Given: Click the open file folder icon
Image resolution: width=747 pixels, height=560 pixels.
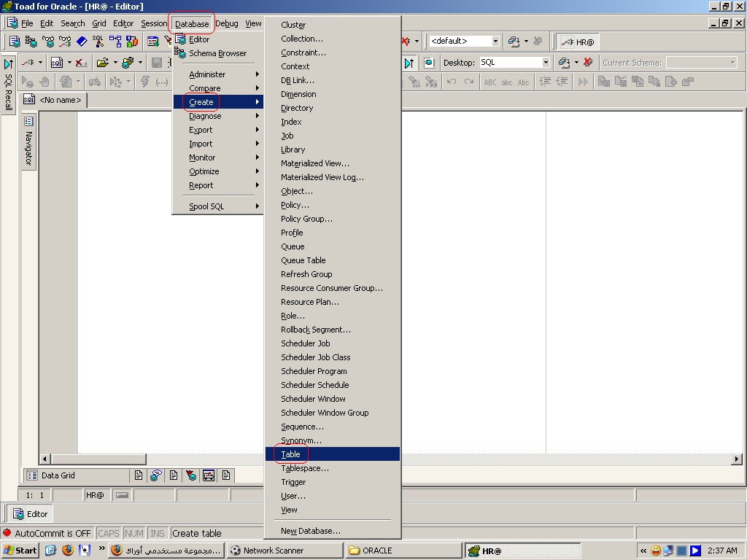Looking at the screenshot, I should pos(103,63).
